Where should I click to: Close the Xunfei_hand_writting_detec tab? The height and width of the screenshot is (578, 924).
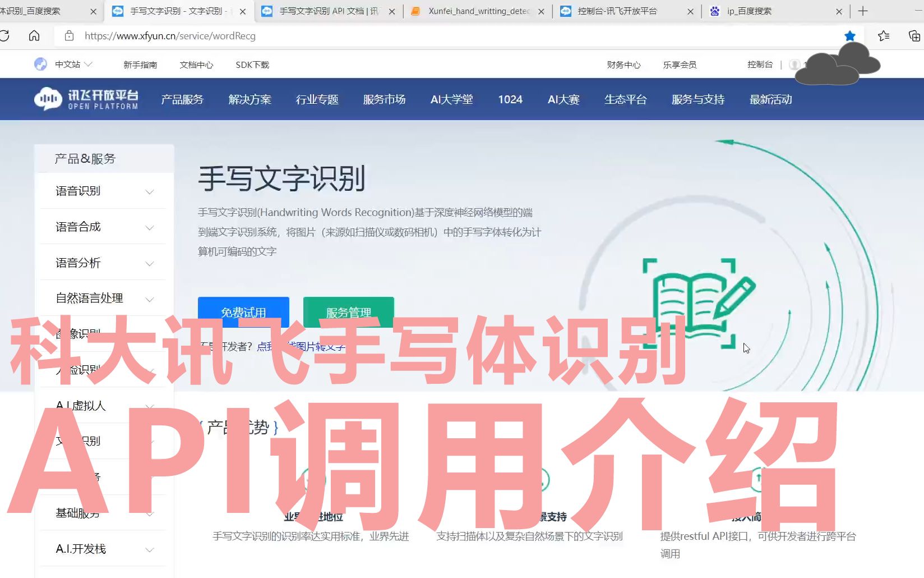541,11
